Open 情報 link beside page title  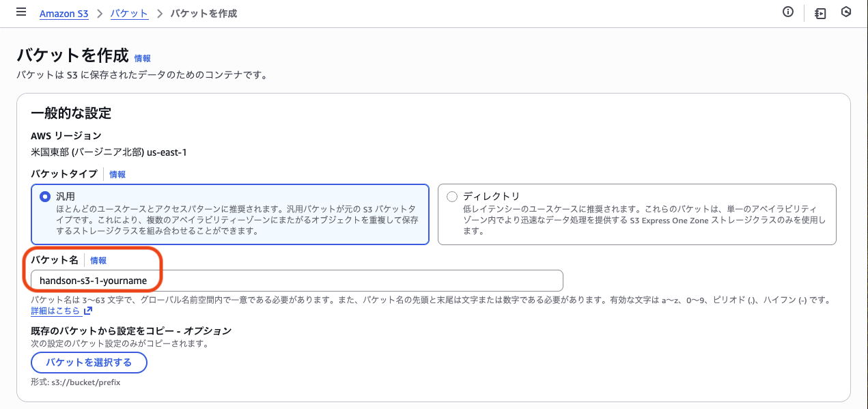pyautogui.click(x=143, y=59)
